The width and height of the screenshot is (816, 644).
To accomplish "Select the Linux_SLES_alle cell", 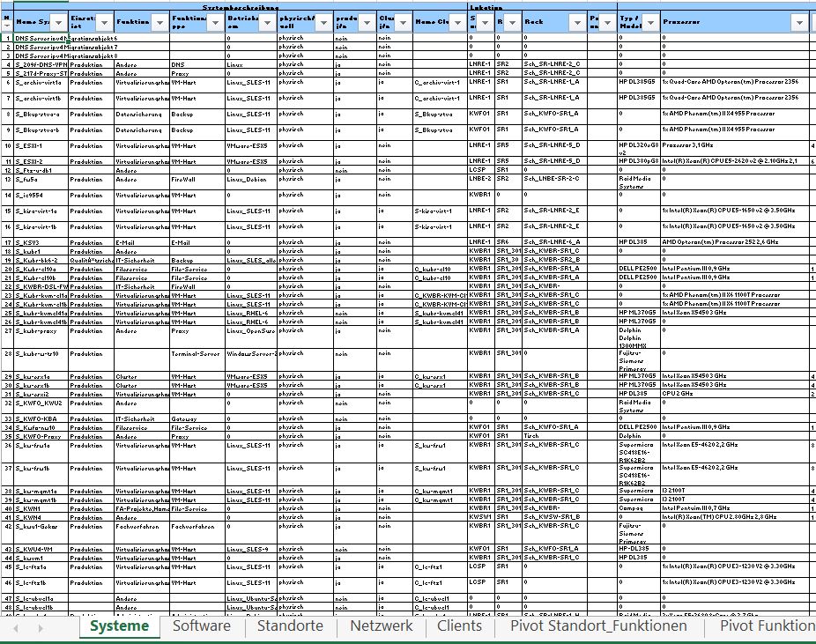I will coord(251,260).
